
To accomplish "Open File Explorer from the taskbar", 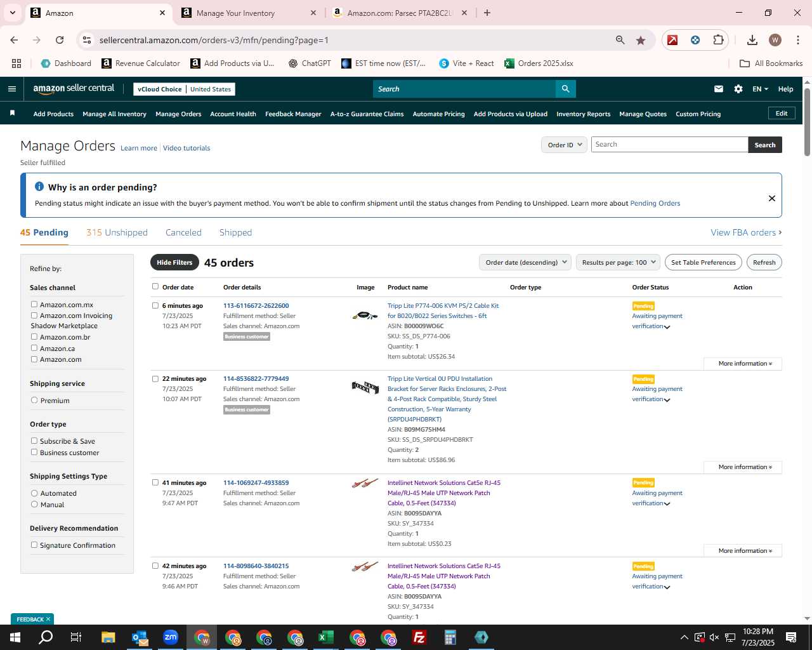I will click(x=108, y=637).
